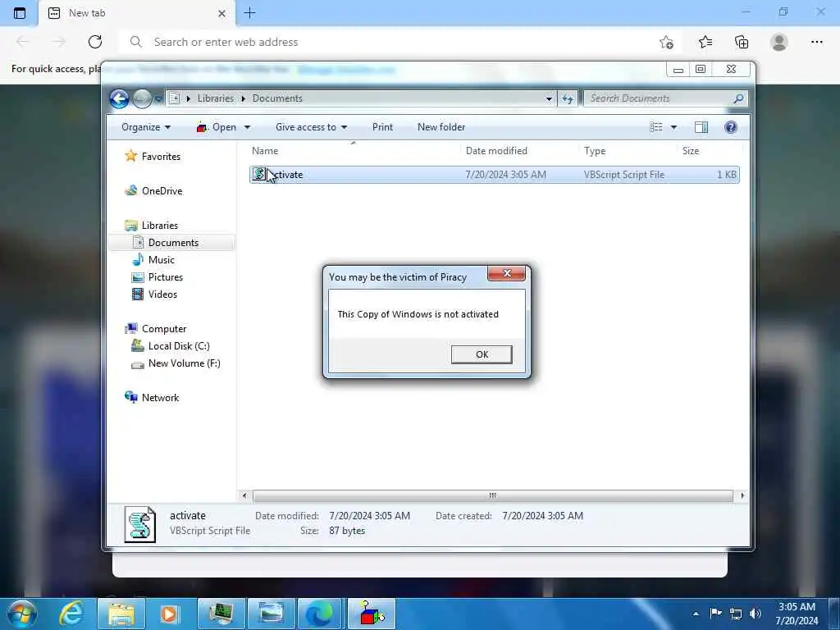This screenshot has height=630, width=840.
Task: Switch to Microsoft Edge taskbar icon
Action: pos(319,614)
